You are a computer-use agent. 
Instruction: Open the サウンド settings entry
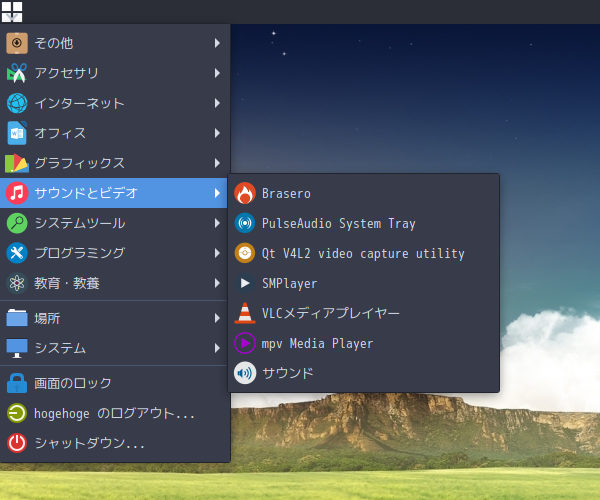tap(364, 373)
